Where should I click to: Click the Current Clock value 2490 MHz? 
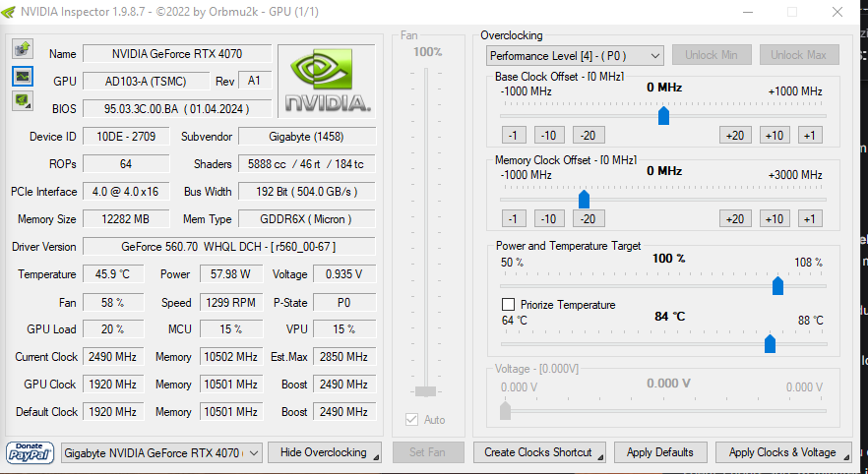click(x=113, y=357)
